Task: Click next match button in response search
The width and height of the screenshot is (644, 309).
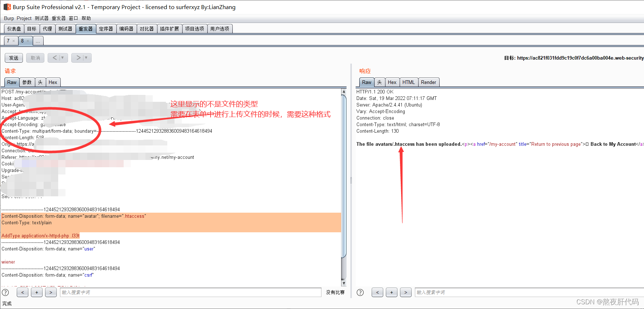Action: 406,292
